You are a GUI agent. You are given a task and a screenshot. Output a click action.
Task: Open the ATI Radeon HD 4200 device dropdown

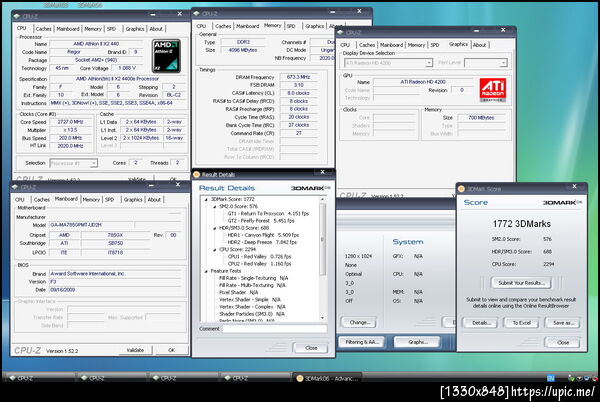[x=429, y=62]
